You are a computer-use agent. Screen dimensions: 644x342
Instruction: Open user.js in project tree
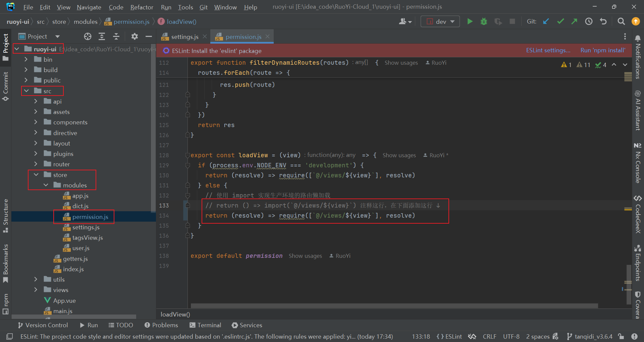click(81, 248)
